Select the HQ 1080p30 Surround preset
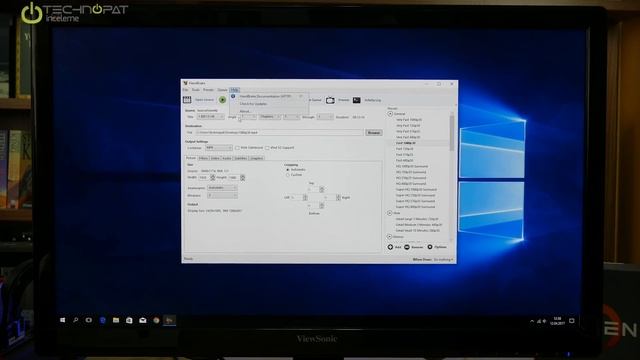Image resolution: width=640 pixels, height=360 pixels. click(412, 167)
